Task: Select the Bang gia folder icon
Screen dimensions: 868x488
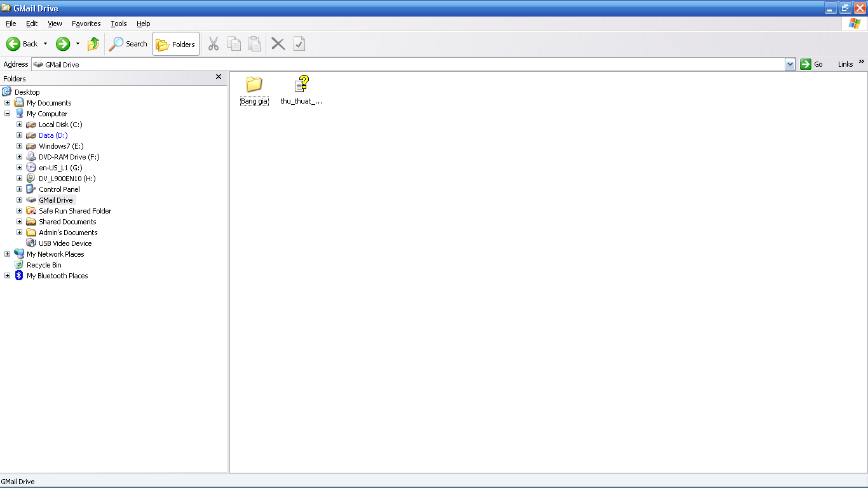Action: (x=254, y=84)
